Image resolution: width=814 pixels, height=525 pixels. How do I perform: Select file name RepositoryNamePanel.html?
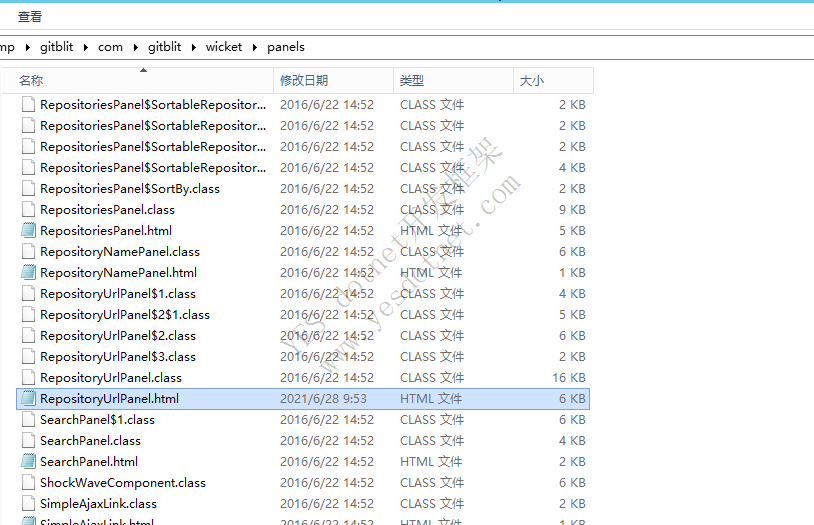(118, 273)
